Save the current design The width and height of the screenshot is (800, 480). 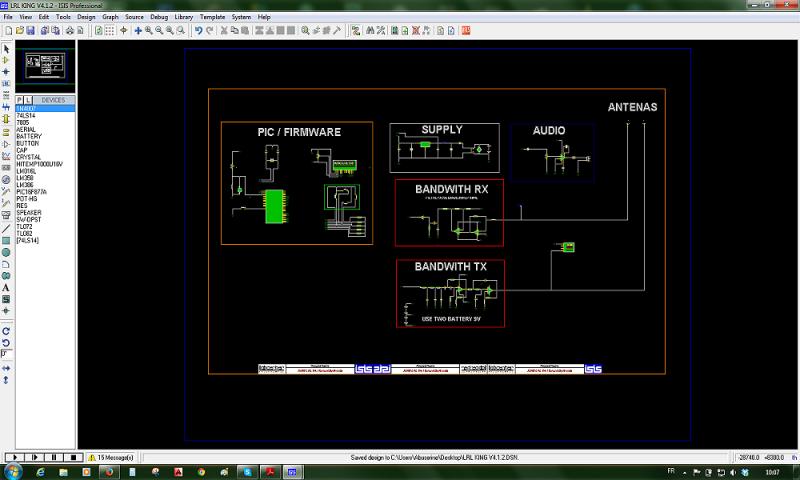30,31
